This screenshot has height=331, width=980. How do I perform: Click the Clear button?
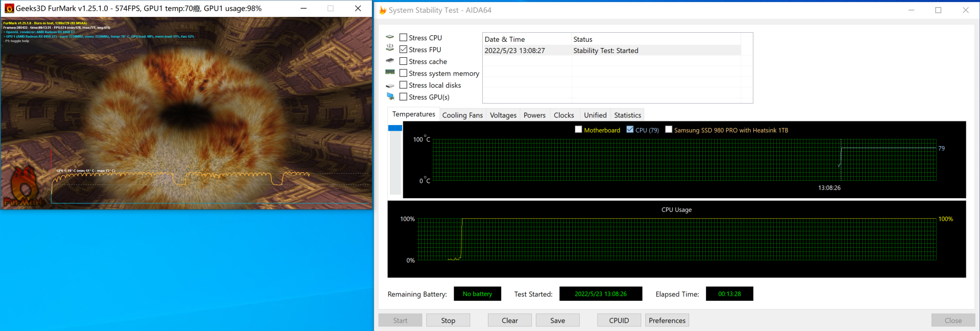tap(510, 320)
